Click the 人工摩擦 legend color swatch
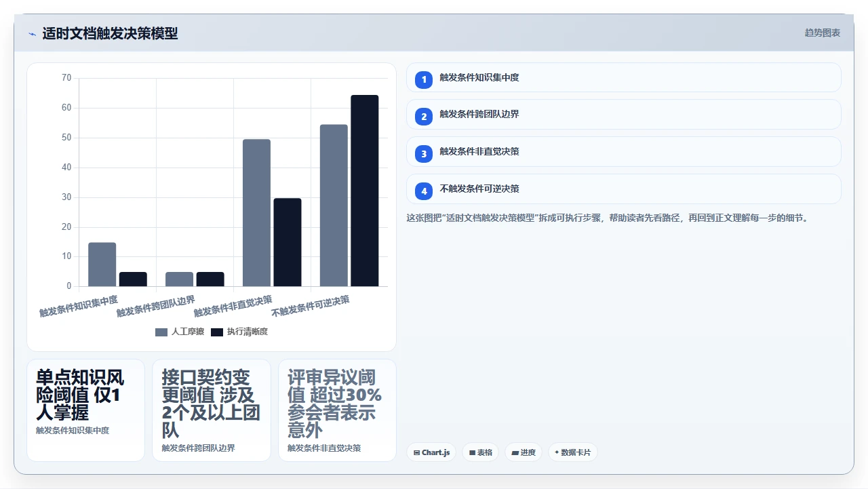868x489 pixels. 161,332
